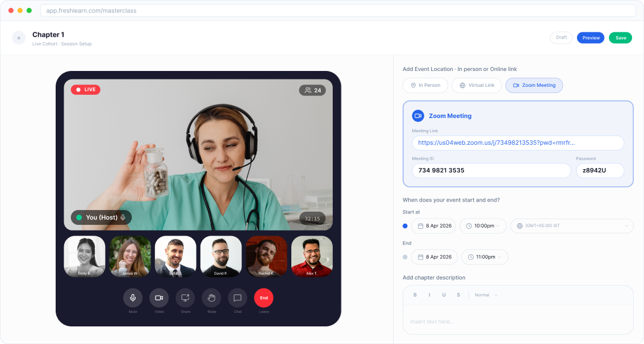644x344 pixels.
Task: Apply Bold formatting in description editor
Action: [x=415, y=295]
